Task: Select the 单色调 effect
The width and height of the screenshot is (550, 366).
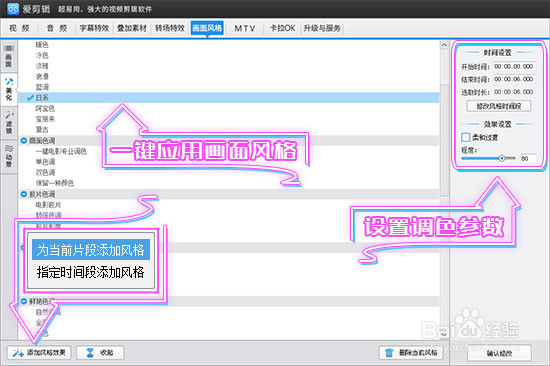Action: point(45,162)
